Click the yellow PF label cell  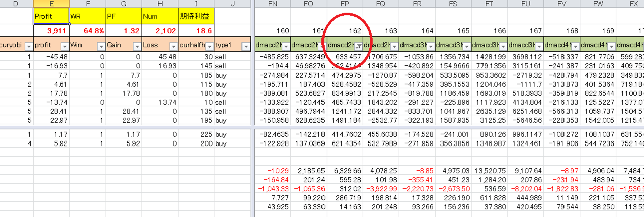(x=124, y=16)
